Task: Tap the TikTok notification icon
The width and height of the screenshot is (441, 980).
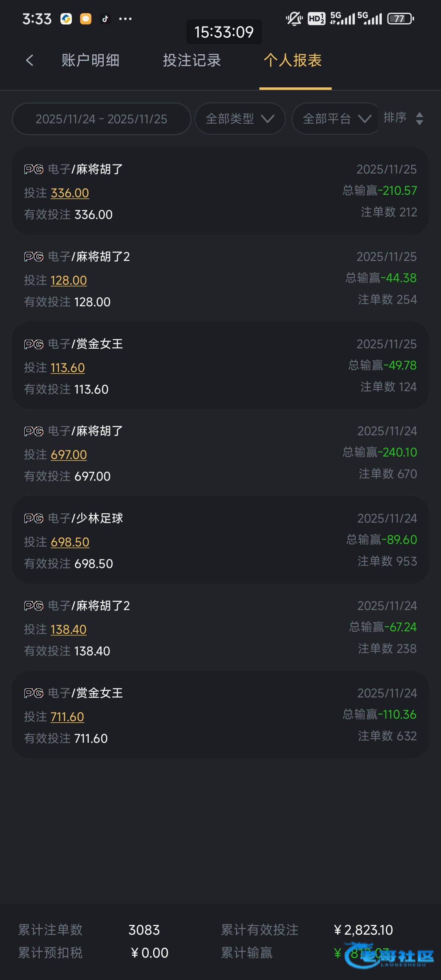Action: (105, 19)
